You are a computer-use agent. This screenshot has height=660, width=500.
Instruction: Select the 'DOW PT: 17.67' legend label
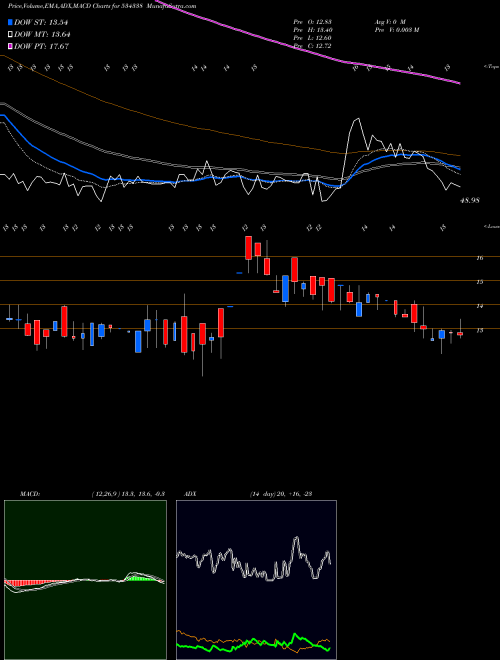41,46
